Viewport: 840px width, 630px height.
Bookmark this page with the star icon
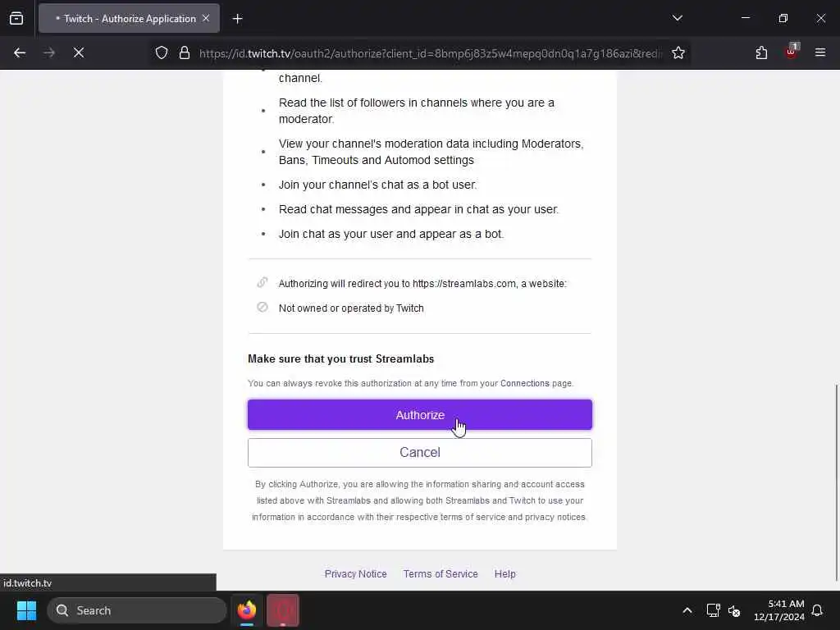pyautogui.click(x=678, y=52)
